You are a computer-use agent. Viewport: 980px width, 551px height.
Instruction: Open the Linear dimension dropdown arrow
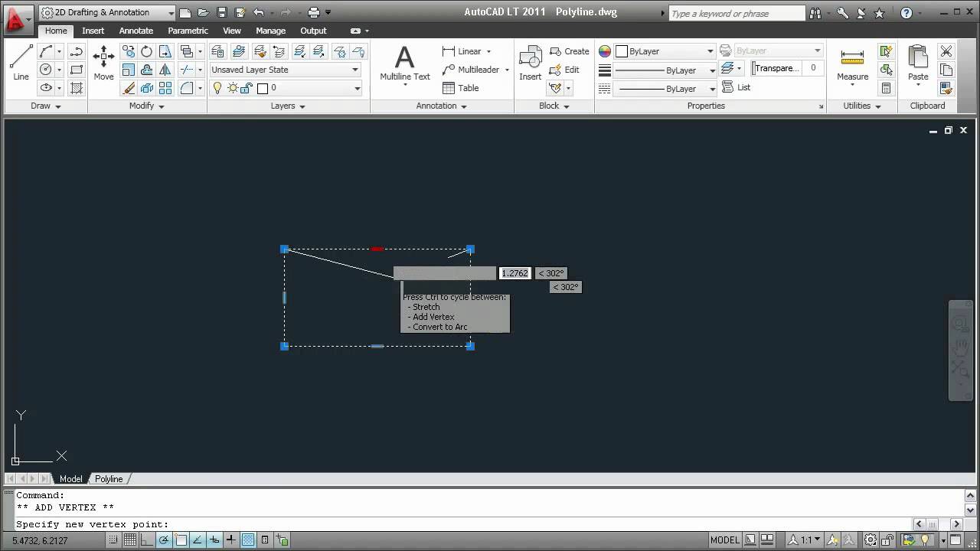click(488, 51)
